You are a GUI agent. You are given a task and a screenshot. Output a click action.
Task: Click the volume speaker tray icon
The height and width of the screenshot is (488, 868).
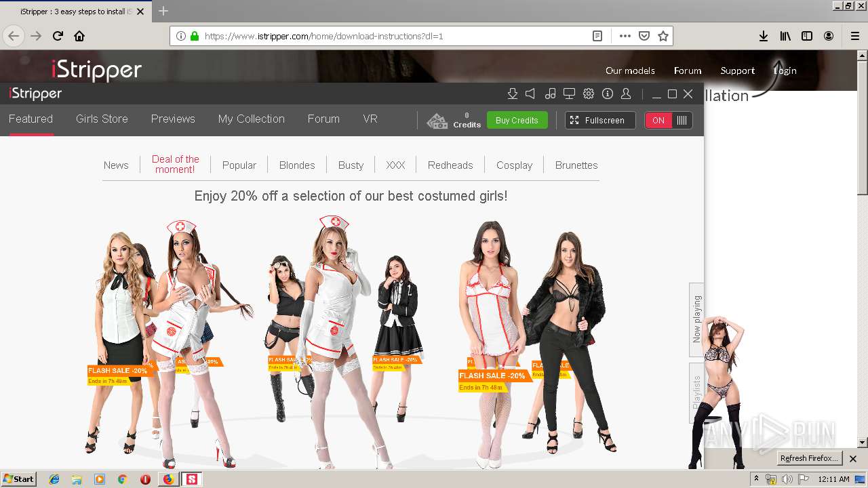point(787,479)
